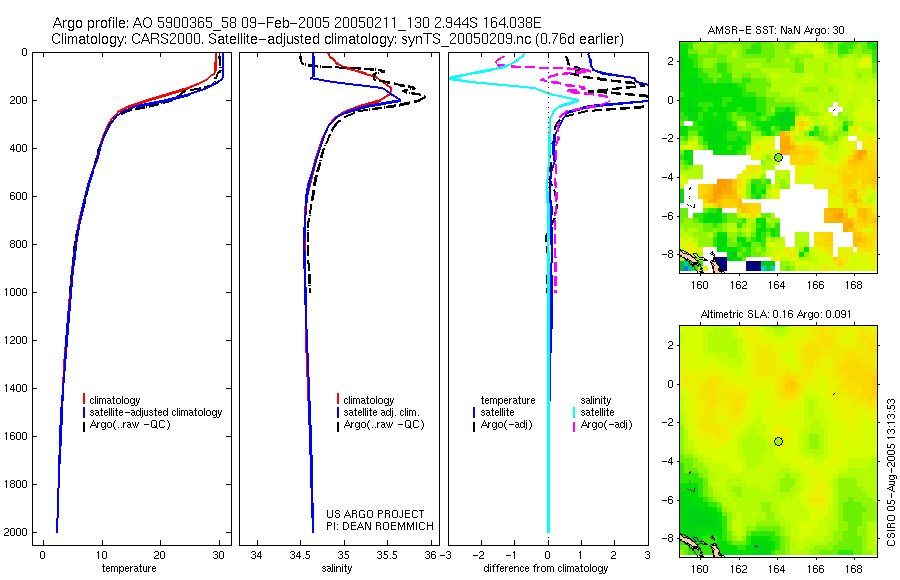This screenshot has width=900, height=580.
Task: Click the difference from climatology axis label
Action: 546,568
